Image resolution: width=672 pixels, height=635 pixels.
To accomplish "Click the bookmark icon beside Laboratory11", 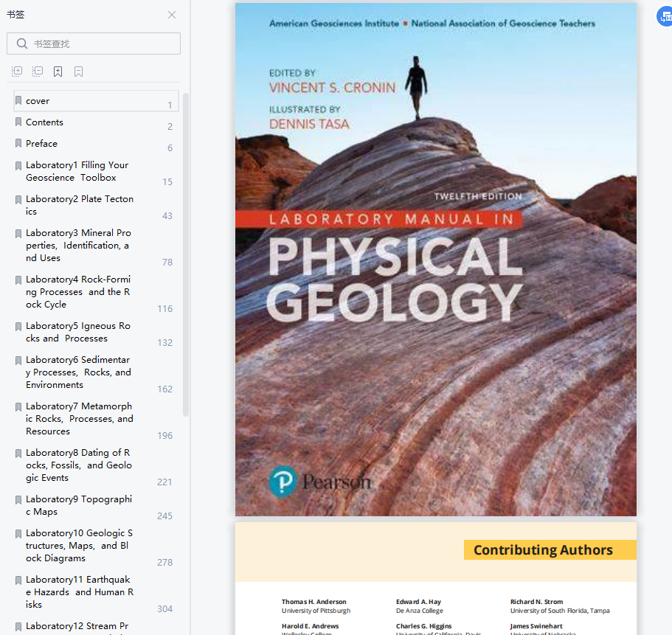I will point(18,580).
